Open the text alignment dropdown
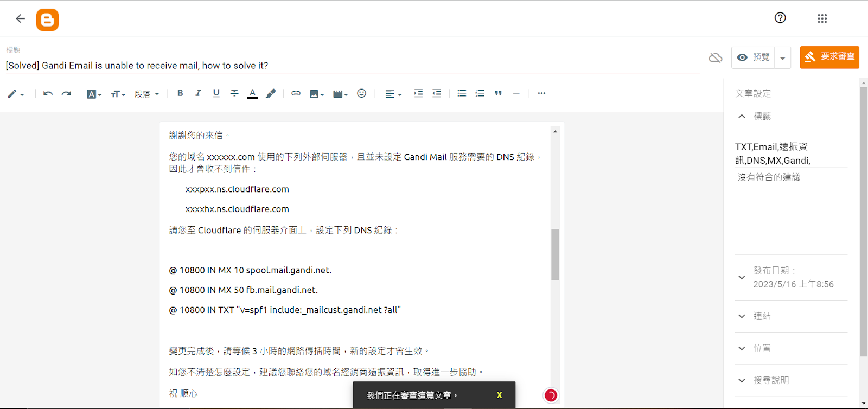 (x=393, y=94)
